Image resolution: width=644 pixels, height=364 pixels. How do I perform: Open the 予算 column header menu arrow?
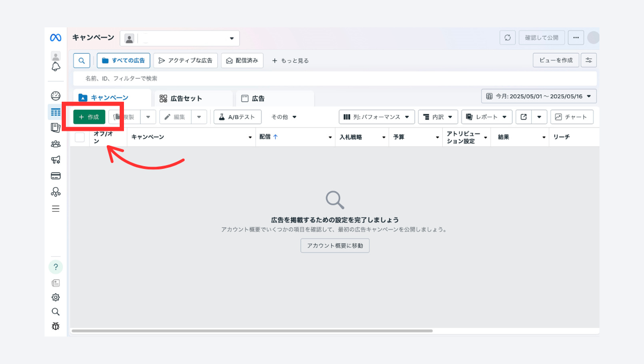(437, 138)
